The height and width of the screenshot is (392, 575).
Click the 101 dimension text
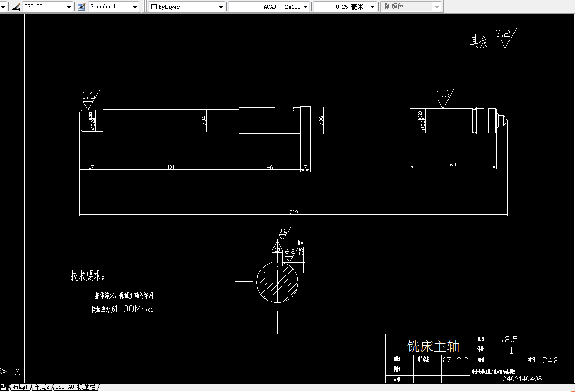[x=171, y=167]
